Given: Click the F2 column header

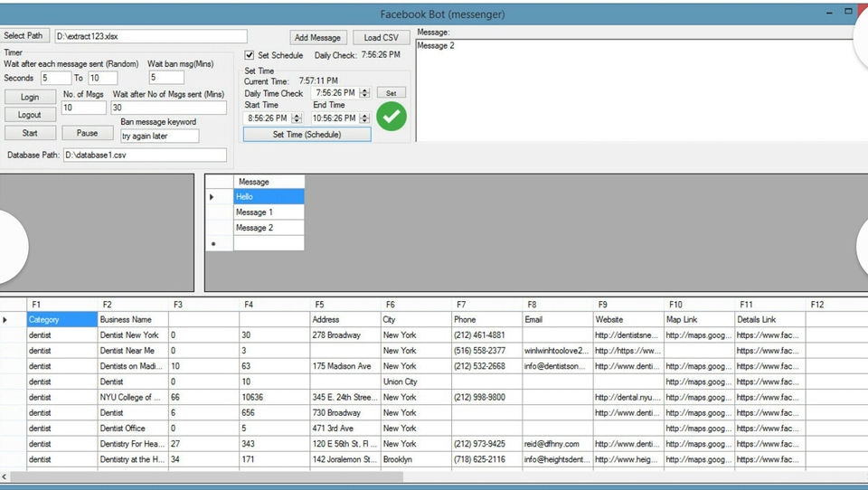Looking at the screenshot, I should [x=133, y=305].
